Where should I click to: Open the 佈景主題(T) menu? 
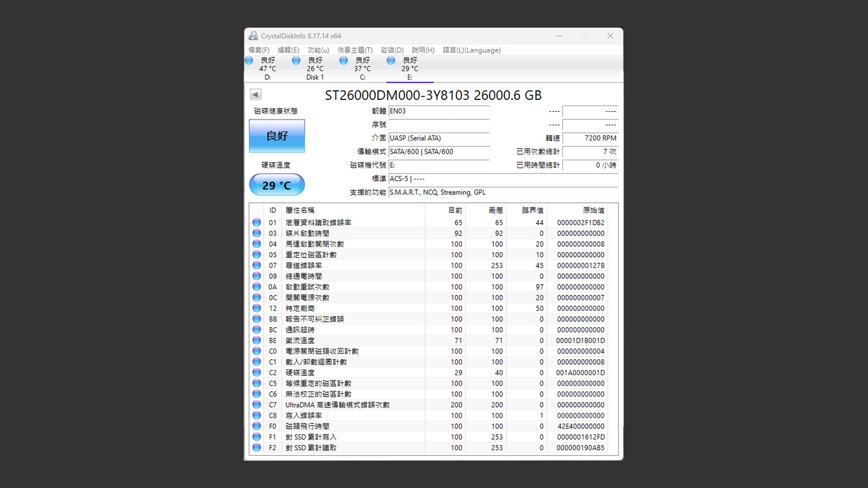pos(355,50)
